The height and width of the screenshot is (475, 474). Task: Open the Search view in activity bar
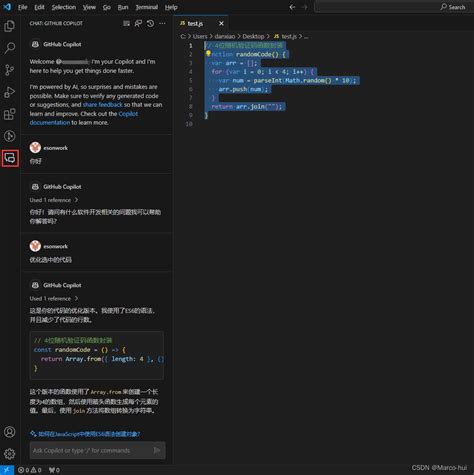(x=9, y=48)
